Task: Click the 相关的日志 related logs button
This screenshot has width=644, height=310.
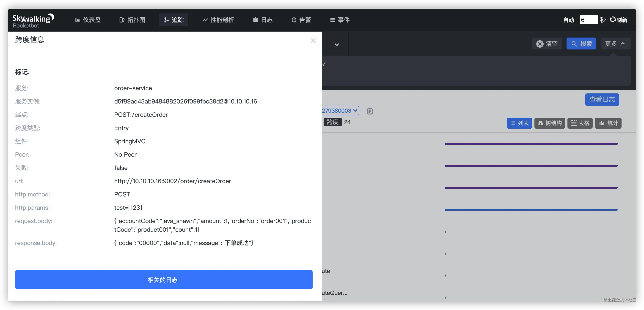Action: (164, 280)
